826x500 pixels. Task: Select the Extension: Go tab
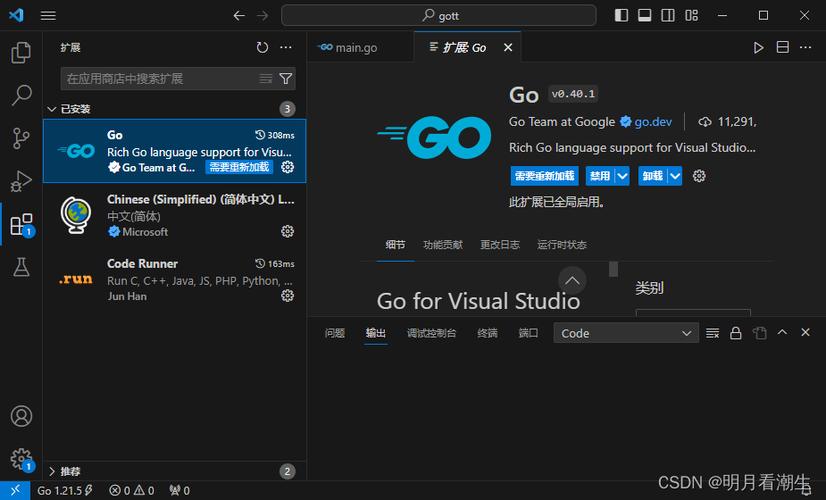(x=464, y=47)
